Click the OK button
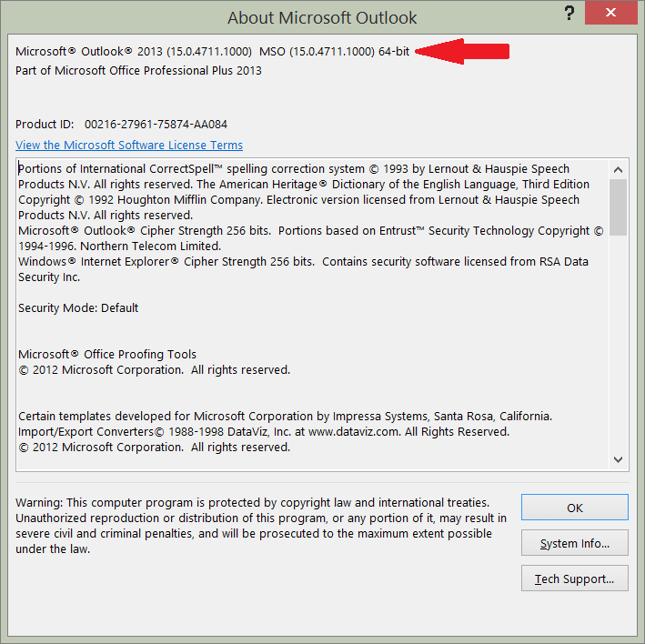 [574, 507]
